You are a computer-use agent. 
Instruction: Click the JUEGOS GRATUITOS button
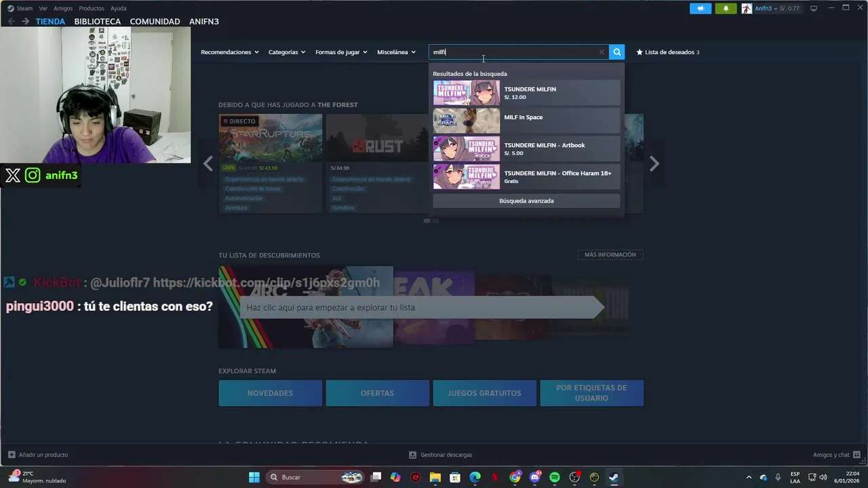pos(484,393)
